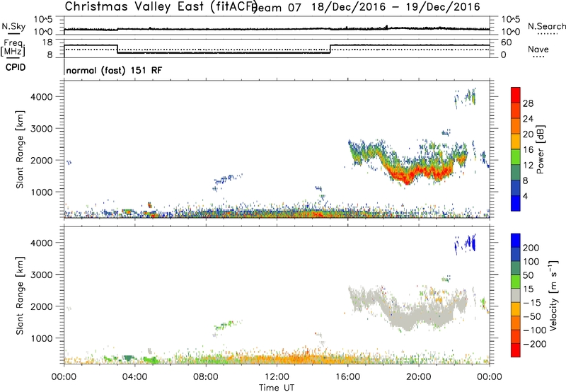Image resolution: width=566 pixels, height=392 pixels.
Task: Click the "Velocity [m s⁻¹]" colorbar title
Action: [x=553, y=295]
